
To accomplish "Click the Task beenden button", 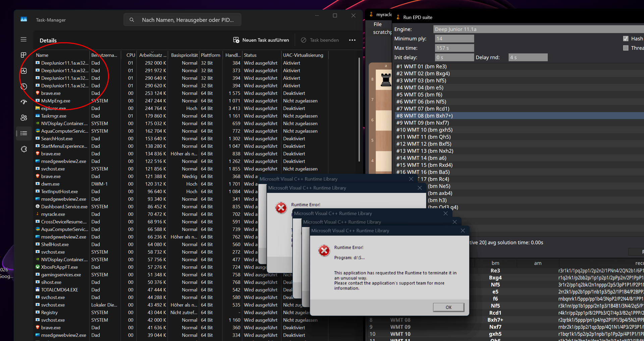I will [x=320, y=40].
